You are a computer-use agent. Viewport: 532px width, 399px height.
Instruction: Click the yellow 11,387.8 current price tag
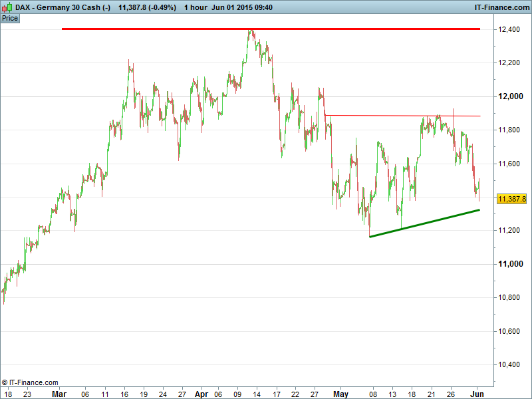(x=511, y=199)
